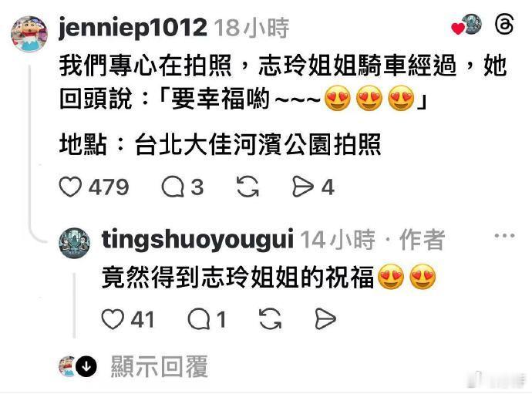The width and height of the screenshot is (532, 394).
Task: Open comments on tingshuoyougui's reply
Action: pyautogui.click(x=198, y=319)
